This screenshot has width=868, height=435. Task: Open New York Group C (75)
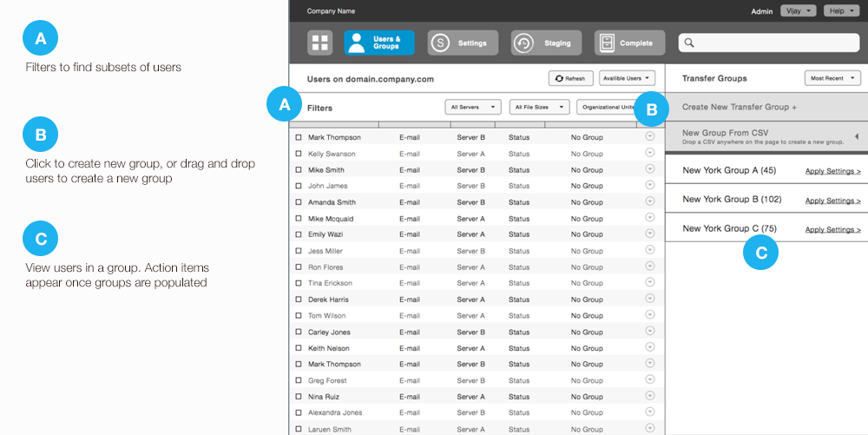(730, 228)
